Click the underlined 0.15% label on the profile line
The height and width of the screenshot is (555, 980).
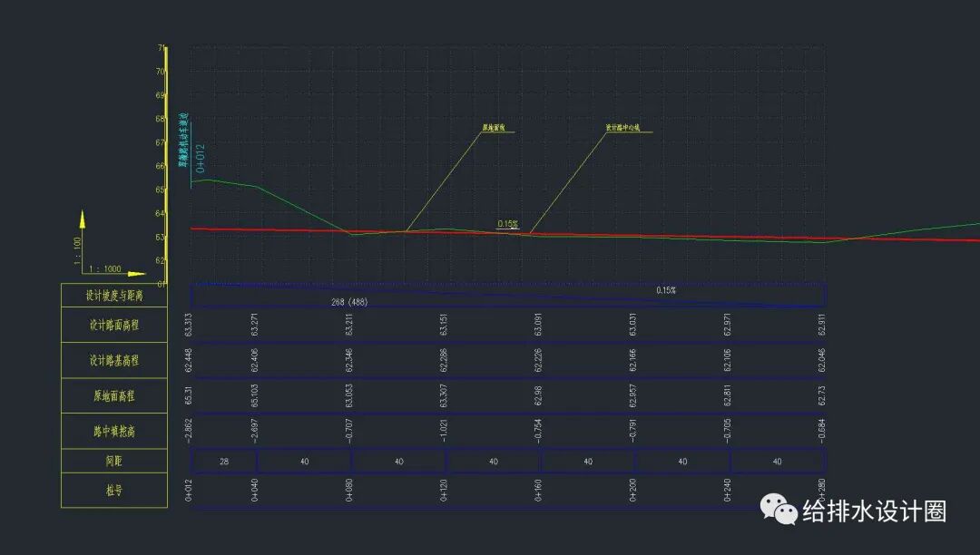coord(507,223)
